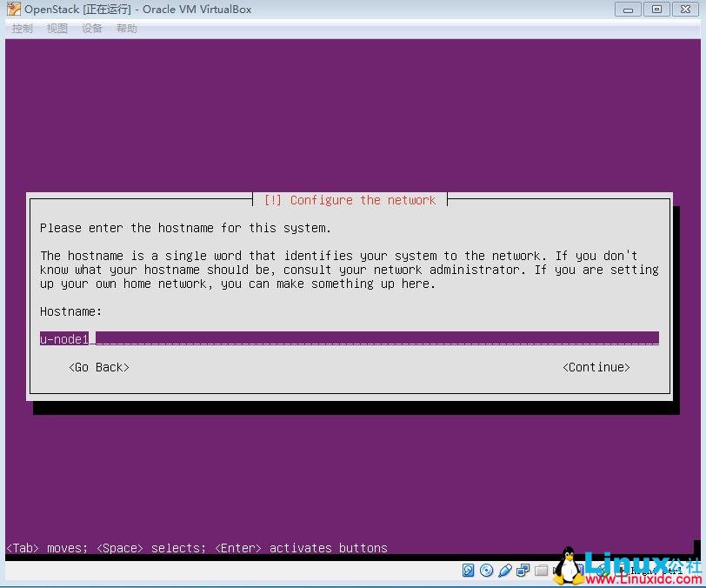The width and height of the screenshot is (706, 588).
Task: Click the hostname input field showing u-node1
Action: (348, 337)
